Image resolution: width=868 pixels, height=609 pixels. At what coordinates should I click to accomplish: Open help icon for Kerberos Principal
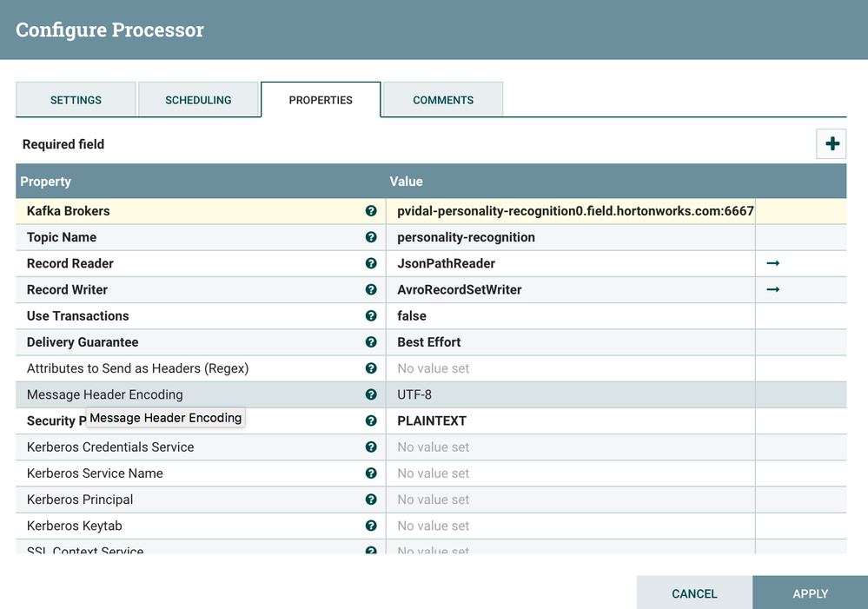[x=371, y=500]
